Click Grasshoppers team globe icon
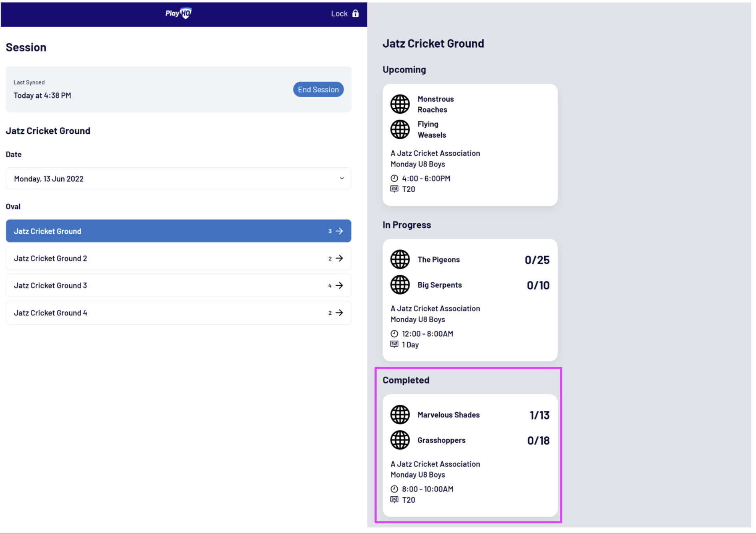The image size is (756, 534). tap(400, 440)
